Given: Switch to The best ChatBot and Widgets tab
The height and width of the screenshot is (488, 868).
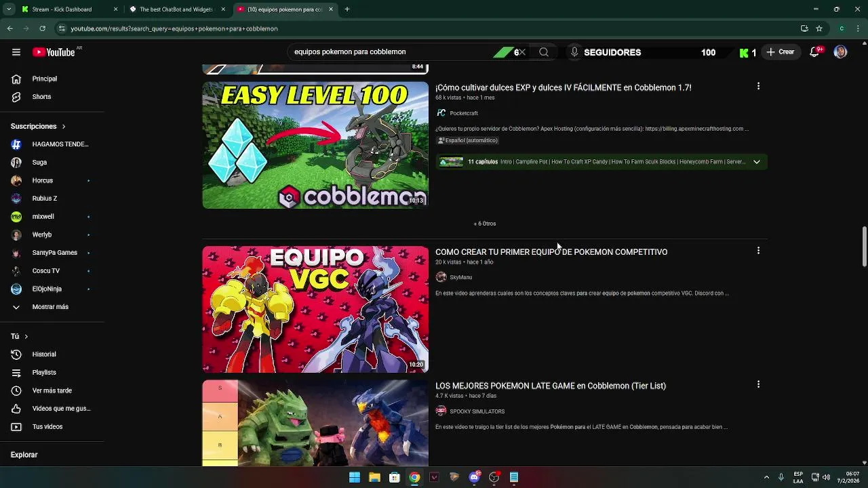Looking at the screenshot, I should (176, 9).
